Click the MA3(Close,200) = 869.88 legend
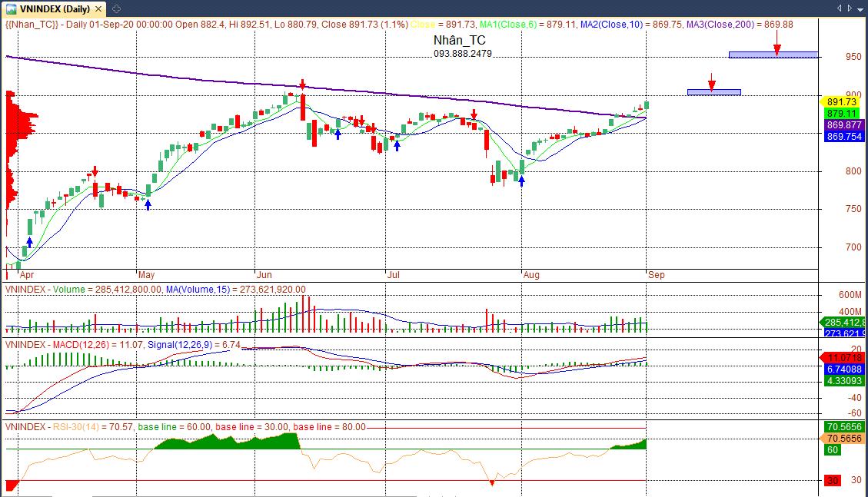This screenshot has height=497, width=868. 740,25
